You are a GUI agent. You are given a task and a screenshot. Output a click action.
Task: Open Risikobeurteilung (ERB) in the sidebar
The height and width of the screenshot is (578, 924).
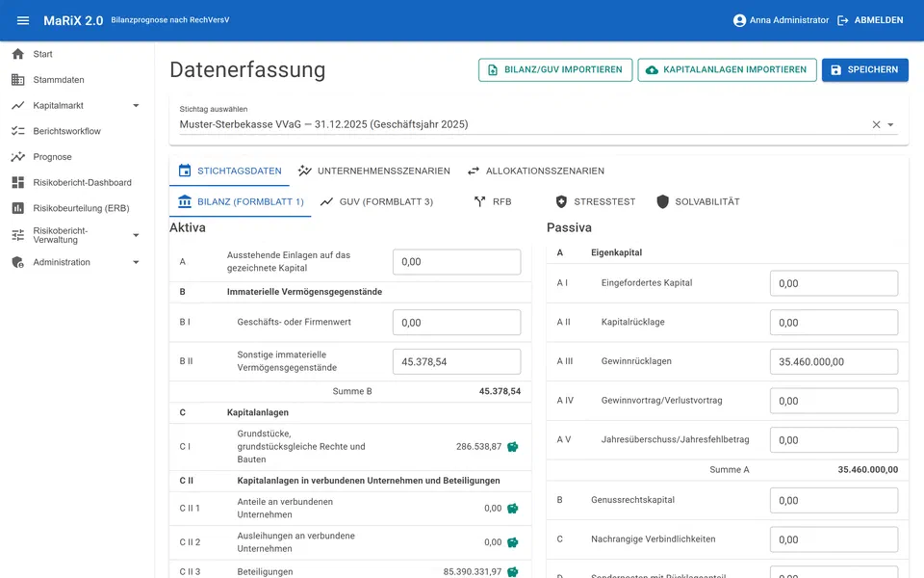coord(77,208)
